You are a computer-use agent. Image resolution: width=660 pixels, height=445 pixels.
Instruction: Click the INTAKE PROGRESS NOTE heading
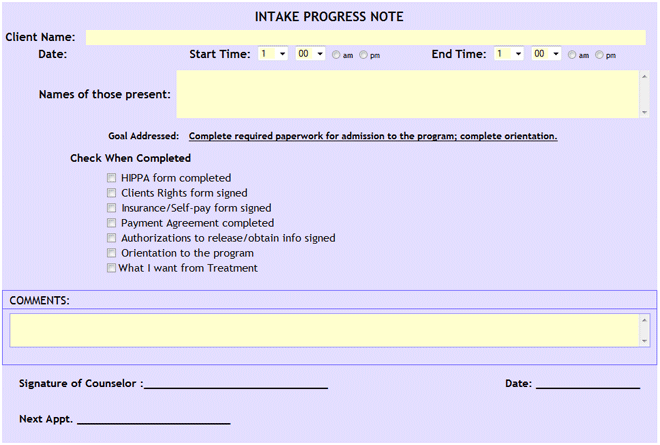(329, 17)
